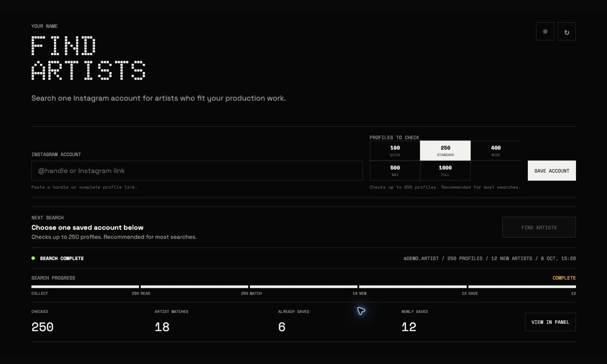The width and height of the screenshot is (607, 364).
Task: Click the refresh arrow icon
Action: coord(567,31)
